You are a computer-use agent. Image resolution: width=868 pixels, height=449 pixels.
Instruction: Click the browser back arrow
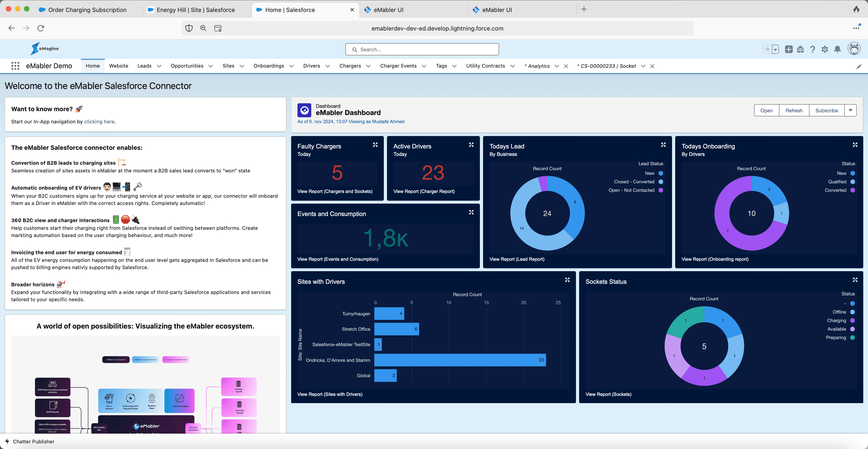pyautogui.click(x=12, y=28)
